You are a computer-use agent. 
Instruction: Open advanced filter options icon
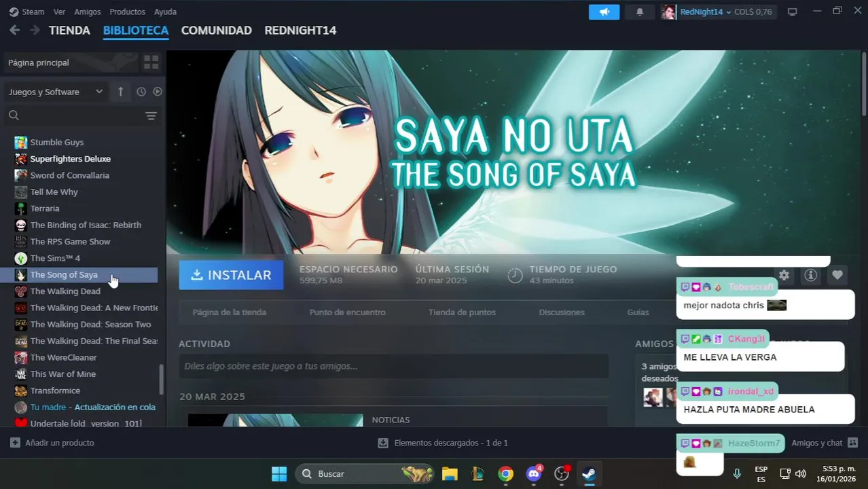point(151,116)
